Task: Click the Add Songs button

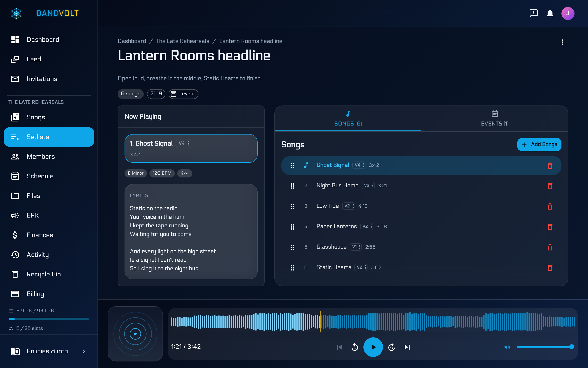Action: [539, 145]
